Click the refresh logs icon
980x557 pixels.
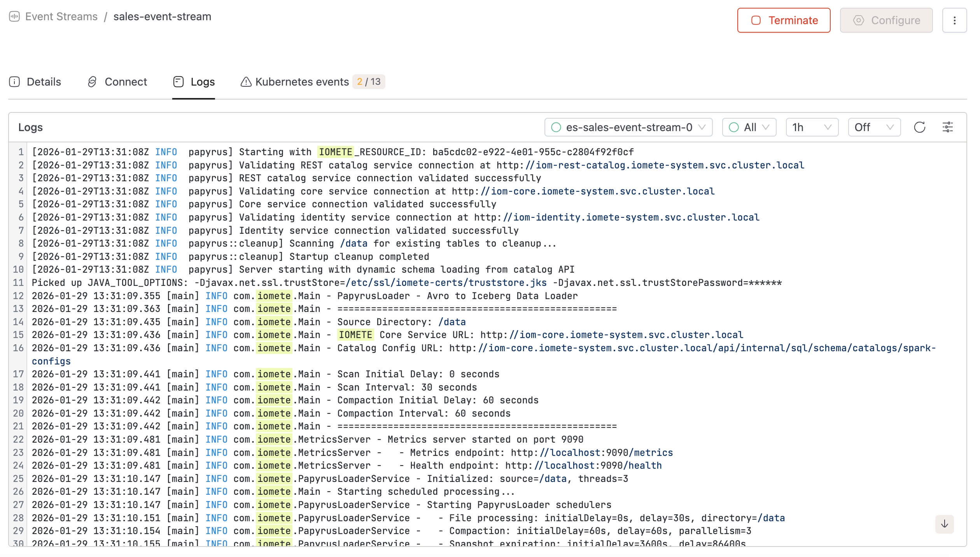tap(919, 127)
